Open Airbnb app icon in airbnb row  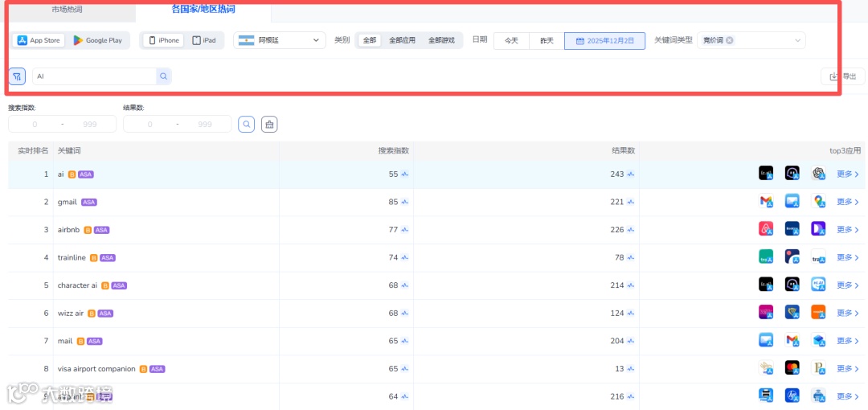[x=766, y=229]
